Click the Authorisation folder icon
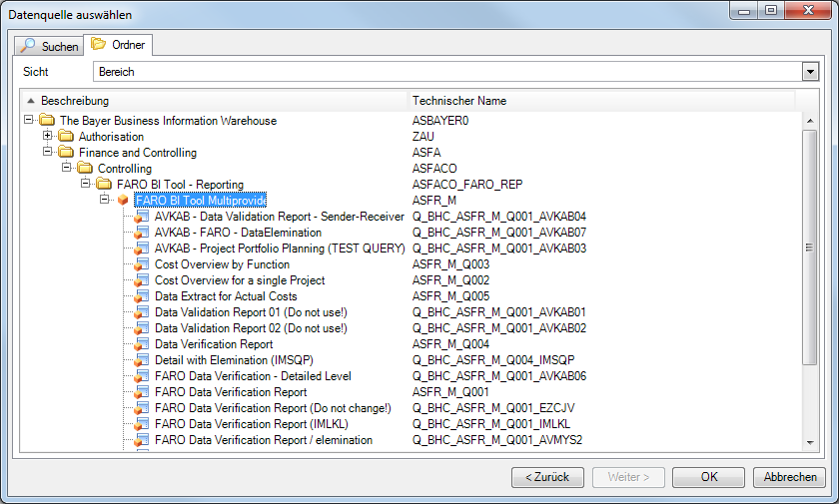 pos(66,136)
